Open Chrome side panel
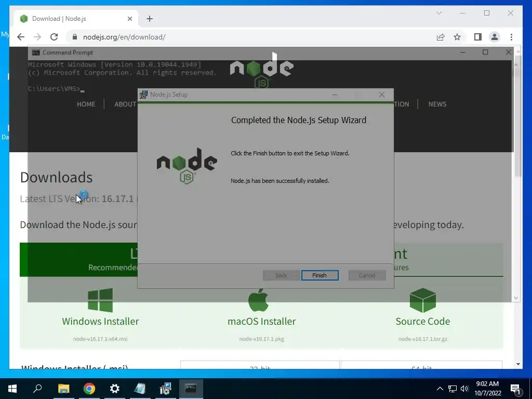 pos(478,37)
